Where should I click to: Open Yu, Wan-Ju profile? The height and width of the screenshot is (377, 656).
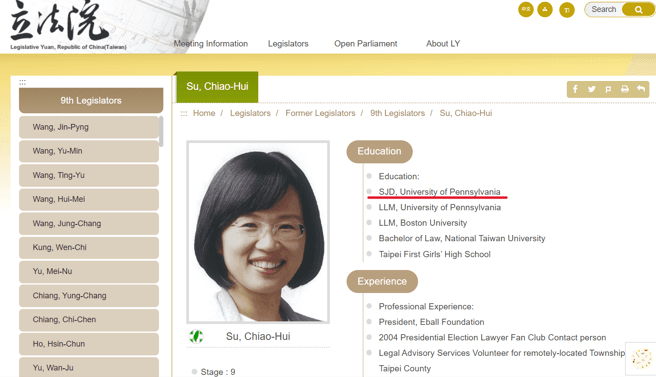point(89,367)
